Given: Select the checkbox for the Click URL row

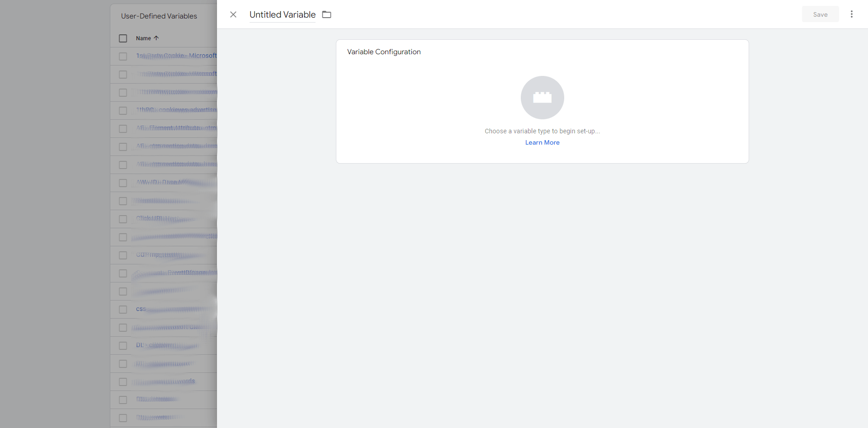Looking at the screenshot, I should click(123, 219).
